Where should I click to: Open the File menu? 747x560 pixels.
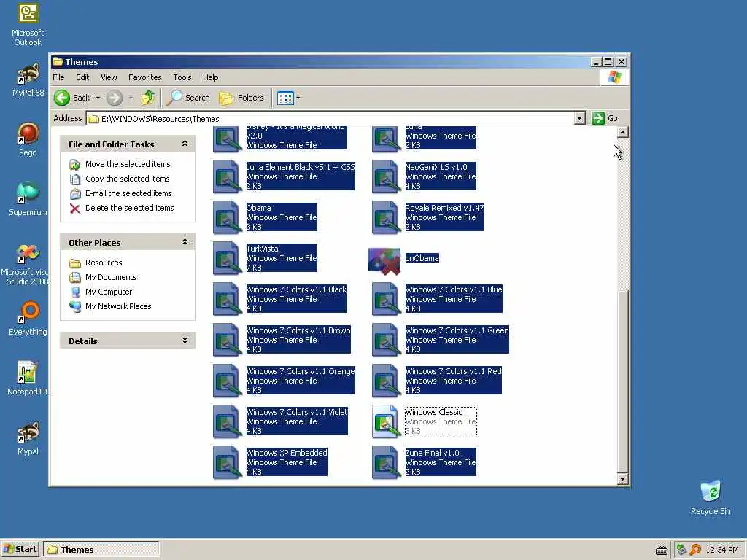[58, 77]
